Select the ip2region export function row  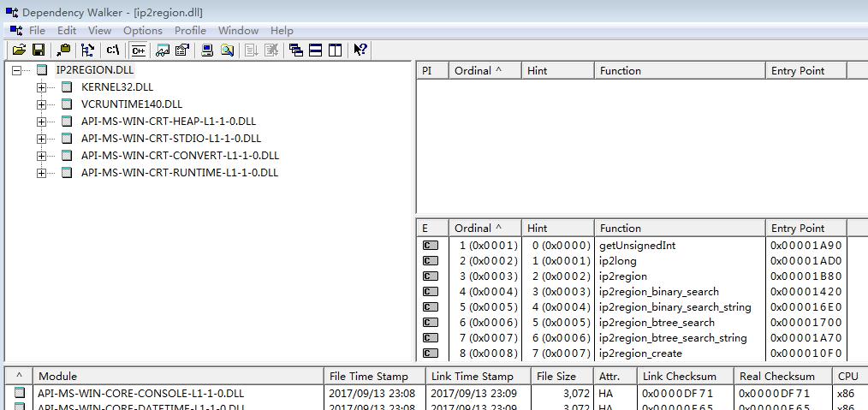point(623,276)
